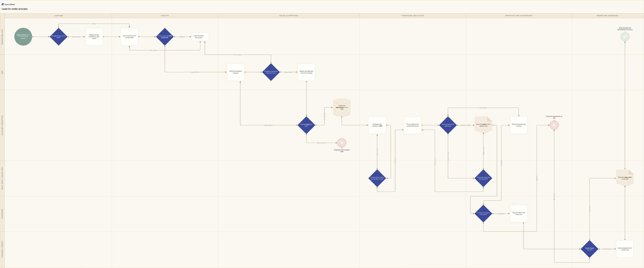Select the Sign and return the order form box

coord(519,213)
